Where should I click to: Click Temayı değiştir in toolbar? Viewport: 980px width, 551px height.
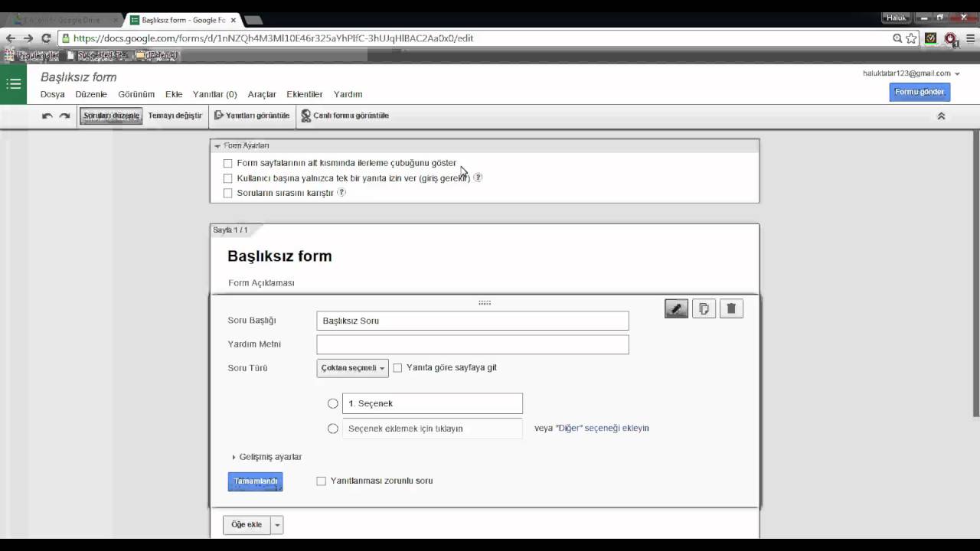pos(175,116)
